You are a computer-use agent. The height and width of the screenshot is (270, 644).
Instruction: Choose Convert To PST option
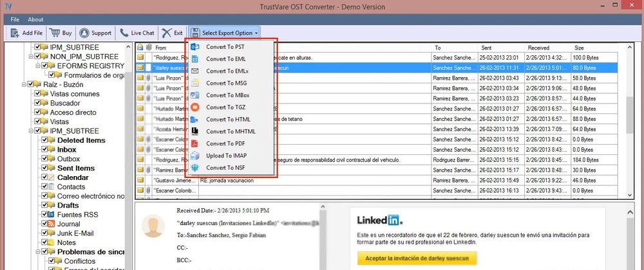225,47
